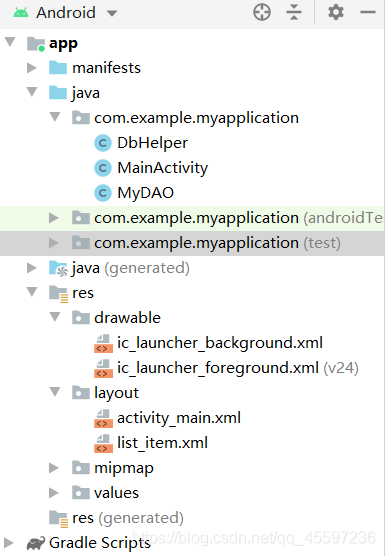Click the DbHelper class icon
This screenshot has width=385, height=556.
(x=103, y=143)
